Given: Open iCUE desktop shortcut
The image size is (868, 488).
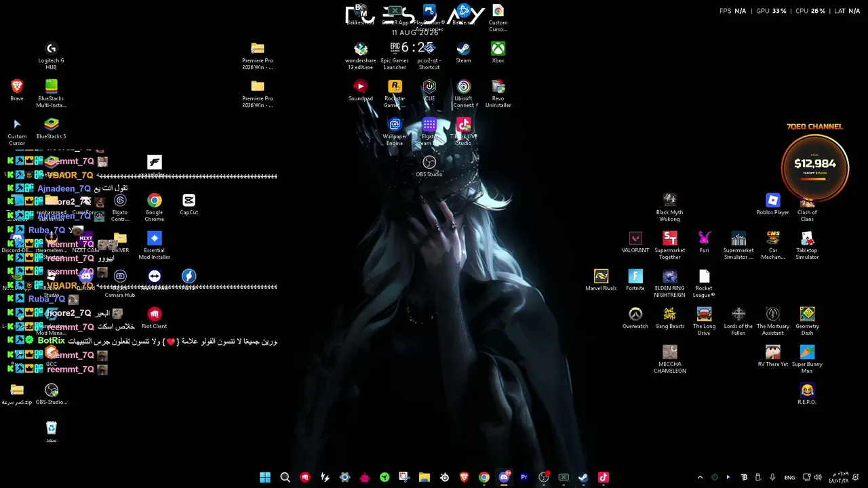Looking at the screenshot, I should [x=429, y=90].
